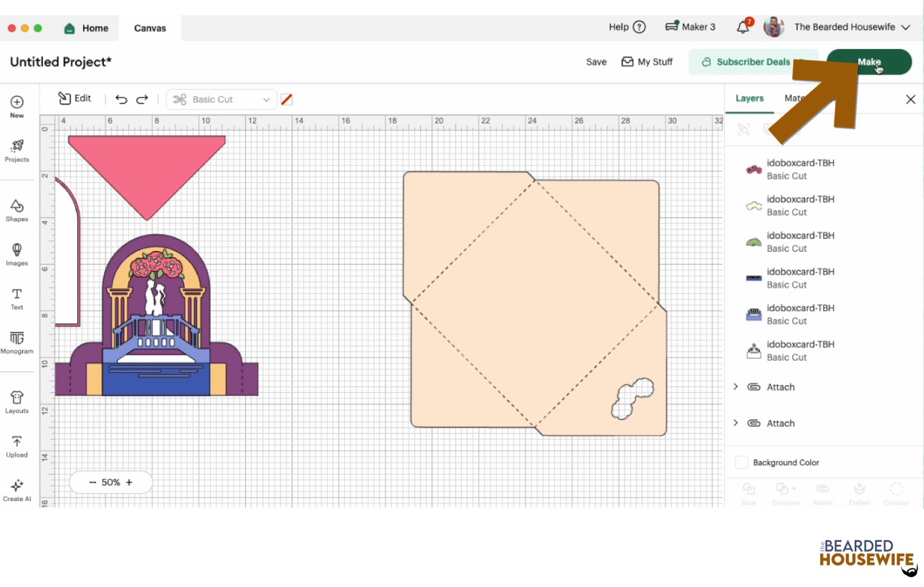
Task: Click the redo arrow
Action: point(142,99)
